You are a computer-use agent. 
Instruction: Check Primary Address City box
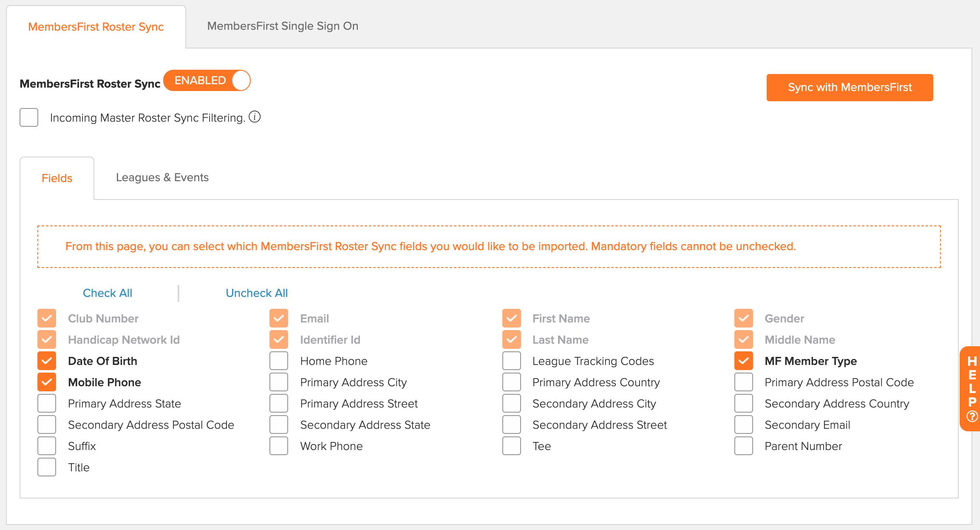(279, 382)
